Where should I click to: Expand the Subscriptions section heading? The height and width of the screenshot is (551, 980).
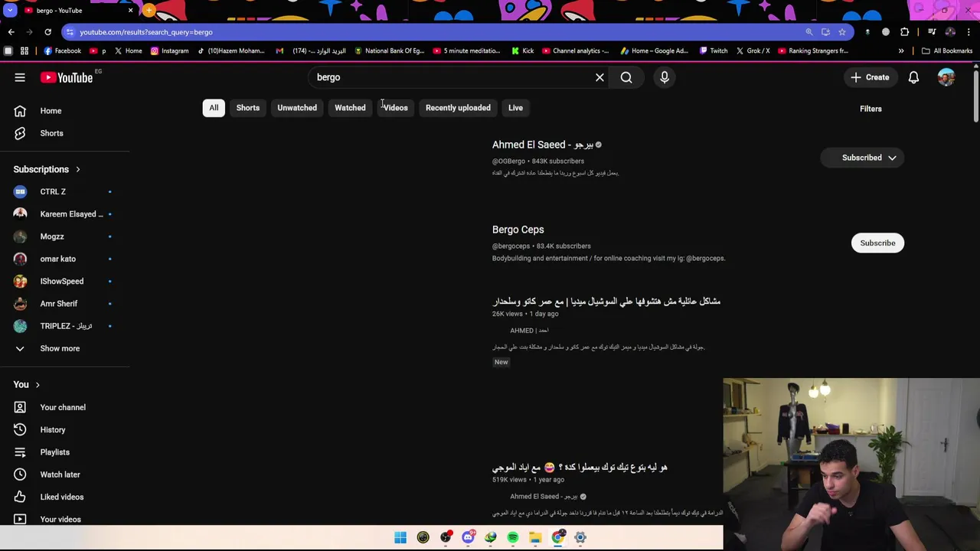click(47, 169)
